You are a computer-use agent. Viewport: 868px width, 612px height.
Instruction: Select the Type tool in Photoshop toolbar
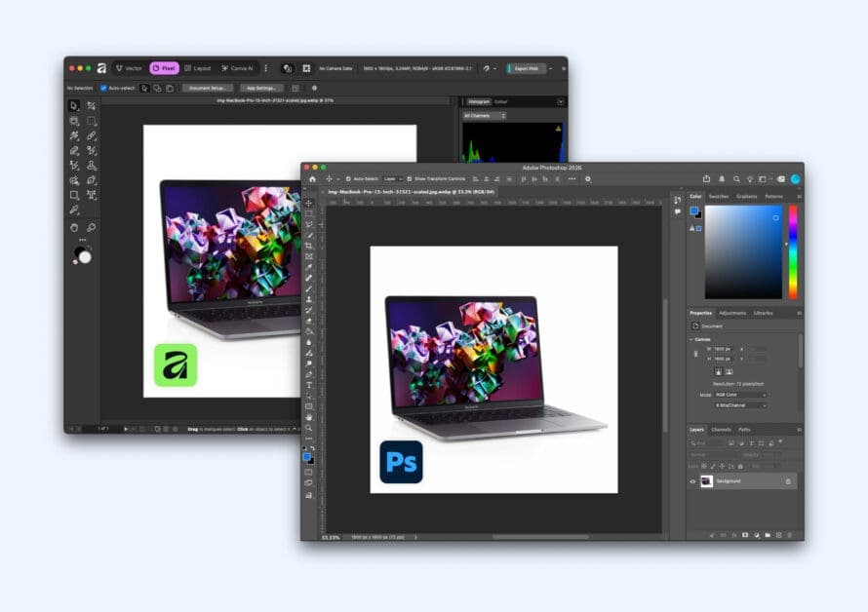click(309, 385)
